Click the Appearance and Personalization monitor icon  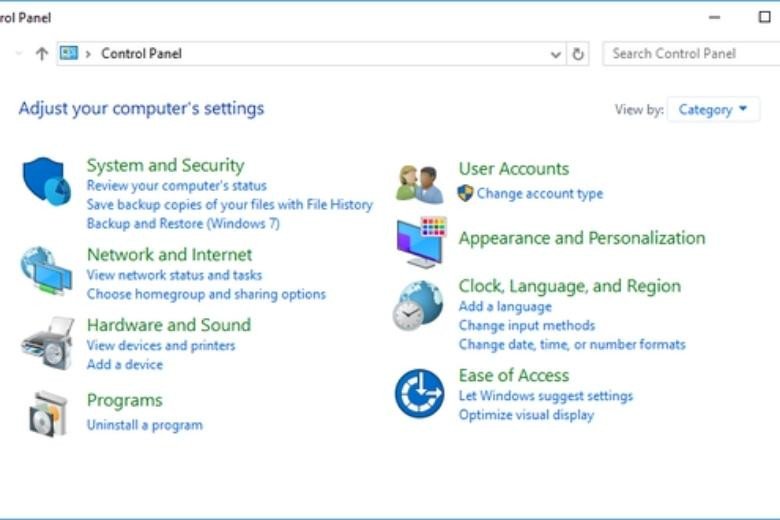[421, 242]
